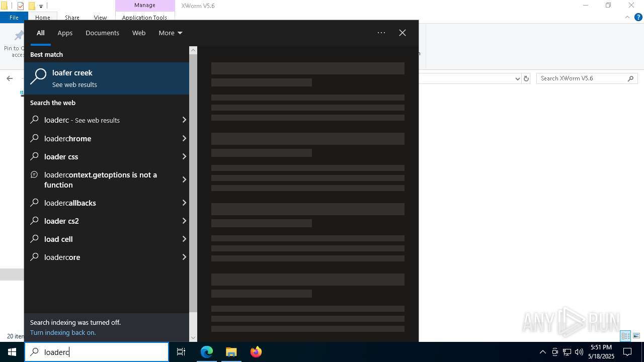Open the network status tray icon
Screen dimensions: 644x362
click(x=567, y=352)
